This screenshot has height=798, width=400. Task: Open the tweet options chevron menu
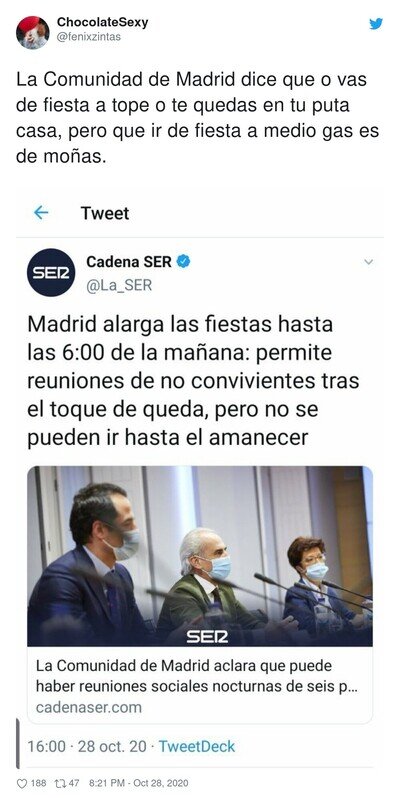click(x=369, y=262)
